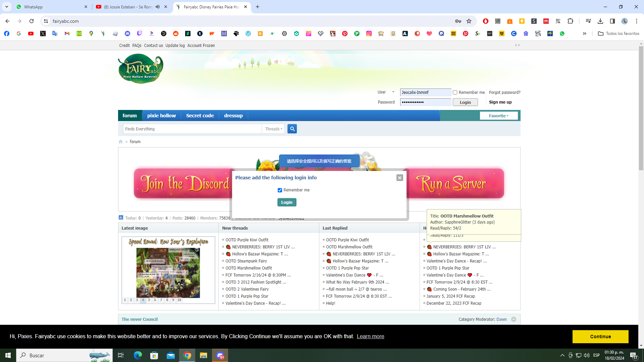
Task: Open the dressup navigation tab
Action: tap(233, 116)
